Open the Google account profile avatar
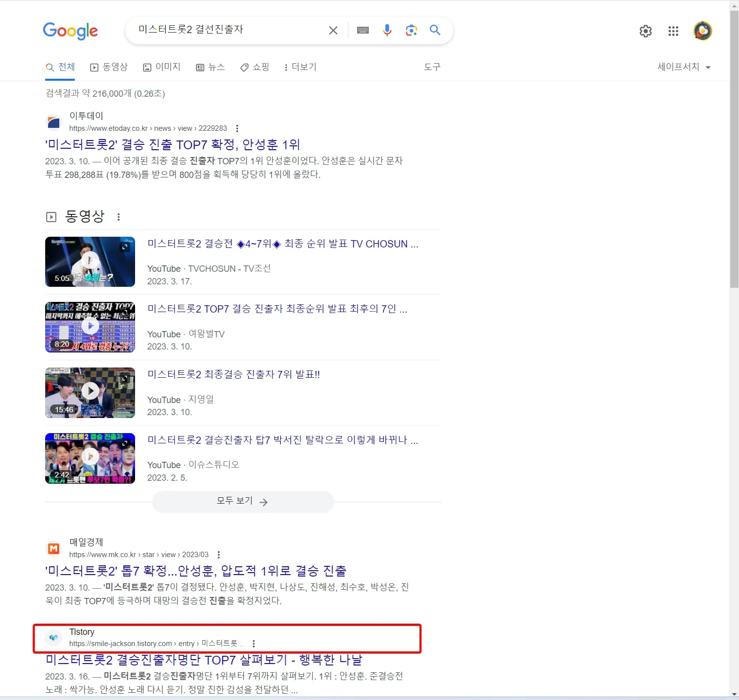739x700 pixels. [703, 31]
